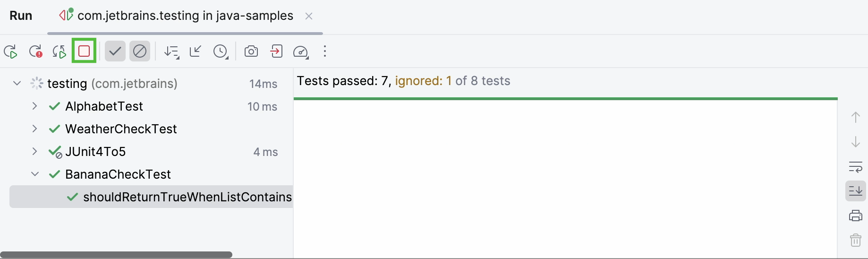The height and width of the screenshot is (259, 868).
Task: Open the profiler gauge dropdown
Action: coord(301,52)
